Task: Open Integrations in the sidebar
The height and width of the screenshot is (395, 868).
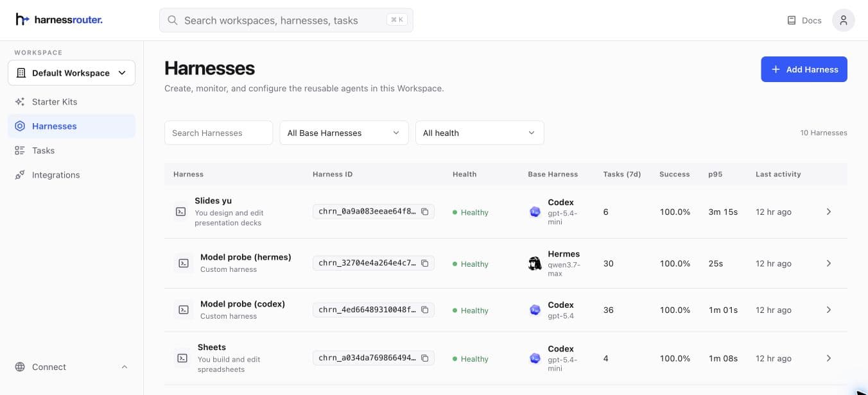Action: click(71, 175)
